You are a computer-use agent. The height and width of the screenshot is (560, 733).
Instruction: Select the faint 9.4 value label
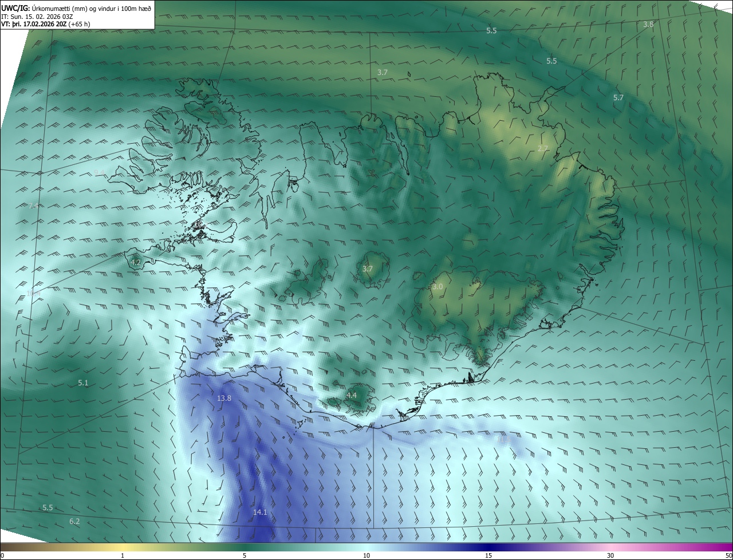click(x=100, y=172)
